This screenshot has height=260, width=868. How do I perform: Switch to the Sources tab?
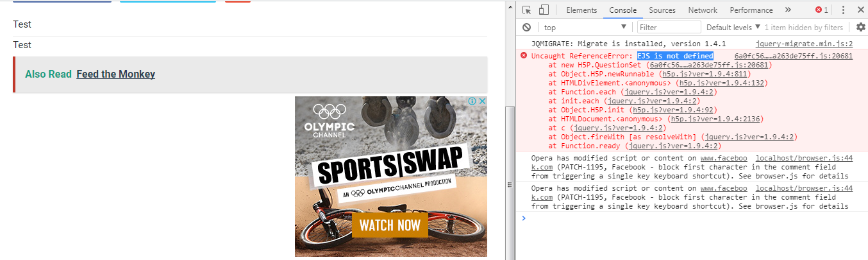pyautogui.click(x=662, y=10)
